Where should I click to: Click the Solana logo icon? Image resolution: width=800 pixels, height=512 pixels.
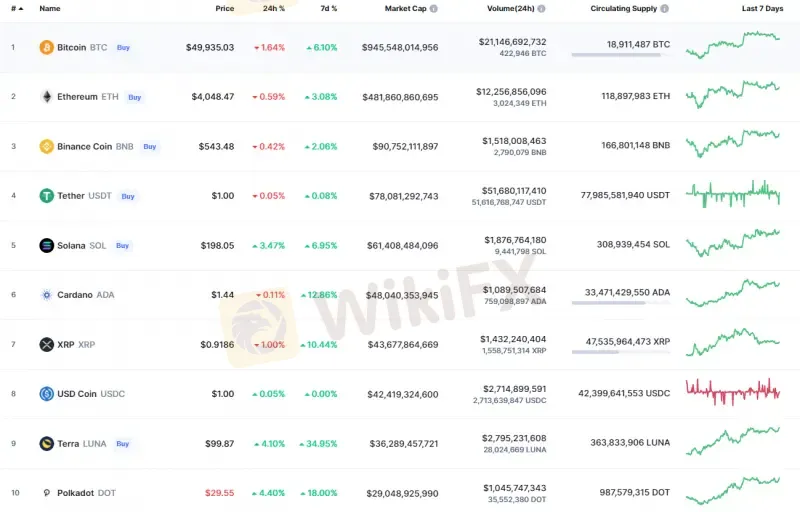click(46, 245)
